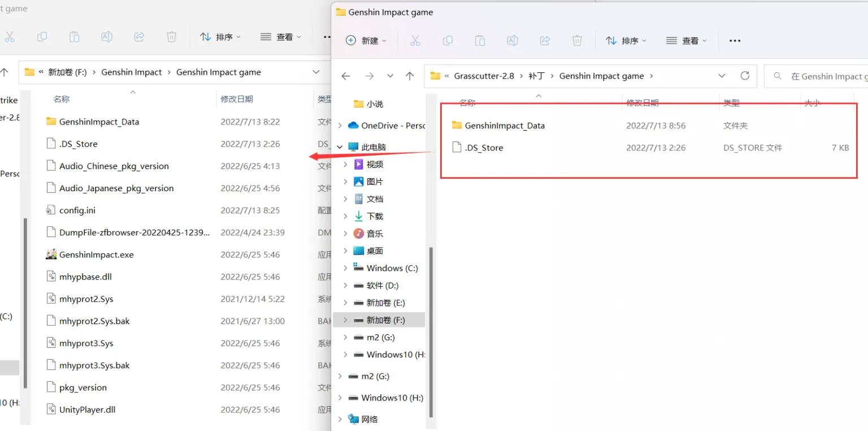This screenshot has width=868, height=431.
Task: Open the 新建 (New) dropdown menu
Action: tap(366, 41)
